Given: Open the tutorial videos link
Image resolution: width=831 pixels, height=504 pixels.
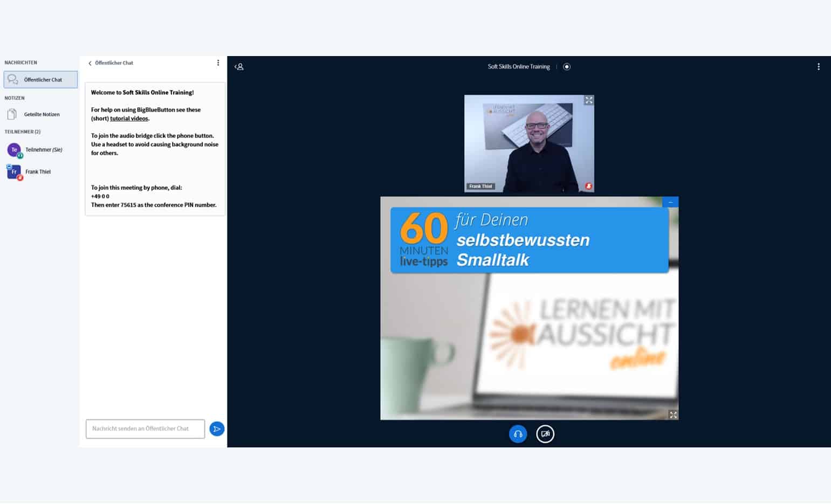Looking at the screenshot, I should tap(129, 119).
